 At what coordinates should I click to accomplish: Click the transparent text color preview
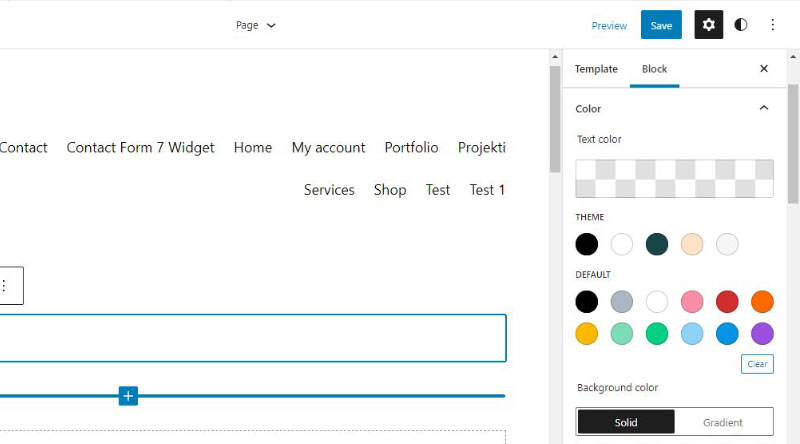point(674,178)
